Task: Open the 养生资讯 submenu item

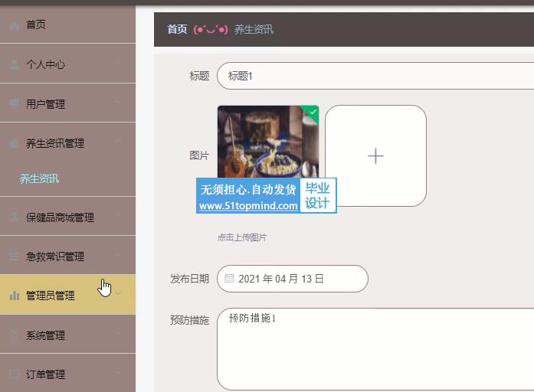Action: coord(39,178)
